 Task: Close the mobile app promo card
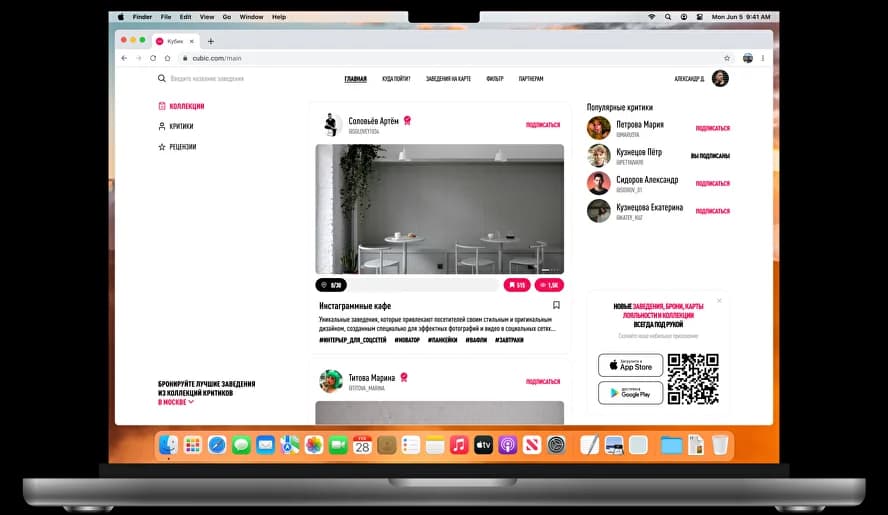tap(719, 301)
